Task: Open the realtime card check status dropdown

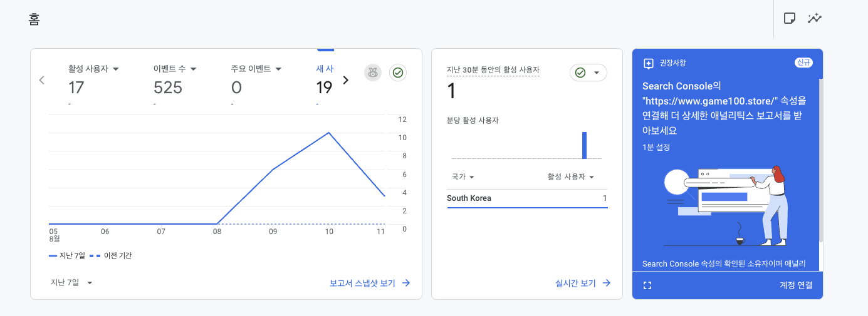Action: tap(588, 73)
